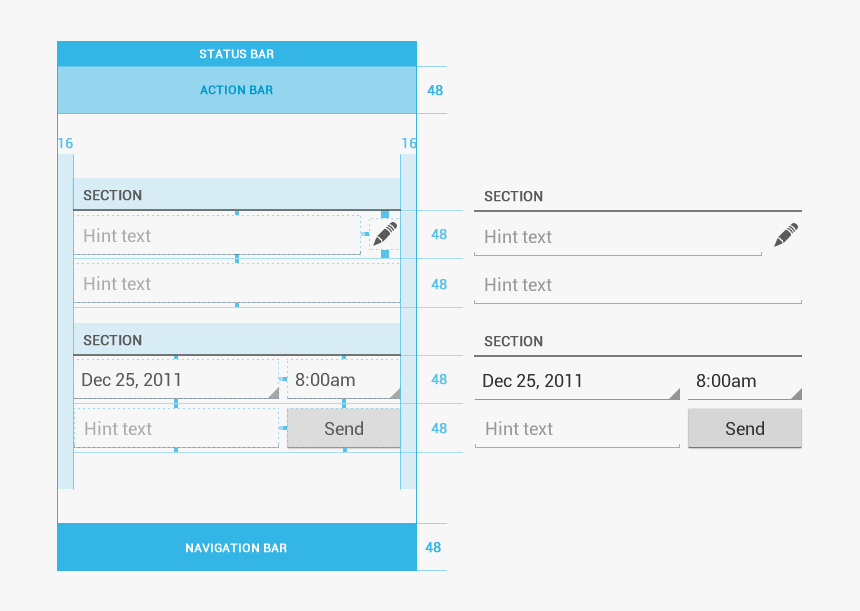Select the first SECTION header in the right mockup
Screen dimensions: 860x611
637,197
